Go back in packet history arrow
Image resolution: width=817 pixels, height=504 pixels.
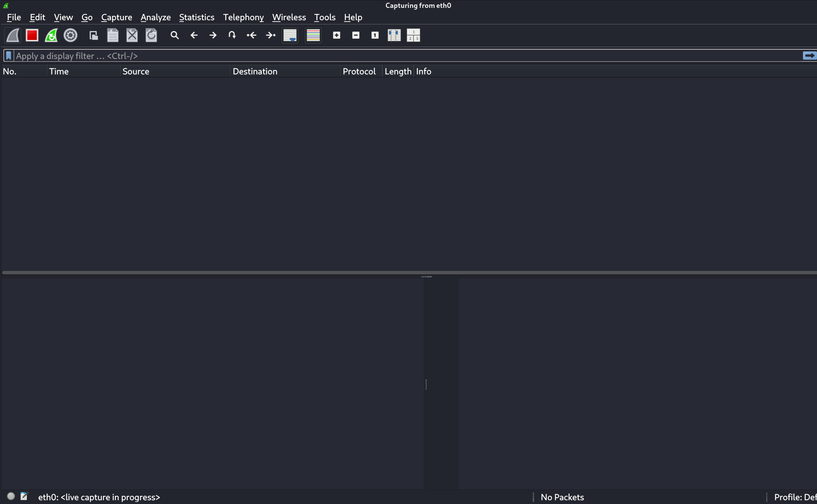coord(194,35)
